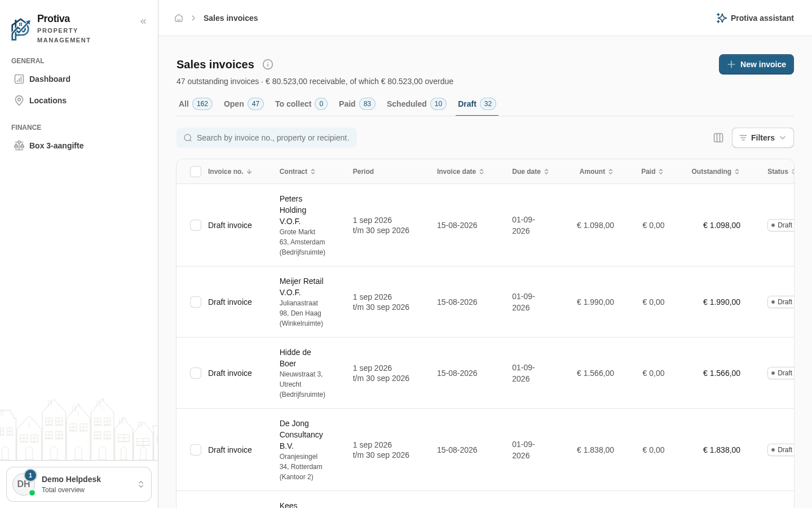Click the amount € 1.990,00 for Meijer Retail

(x=595, y=302)
